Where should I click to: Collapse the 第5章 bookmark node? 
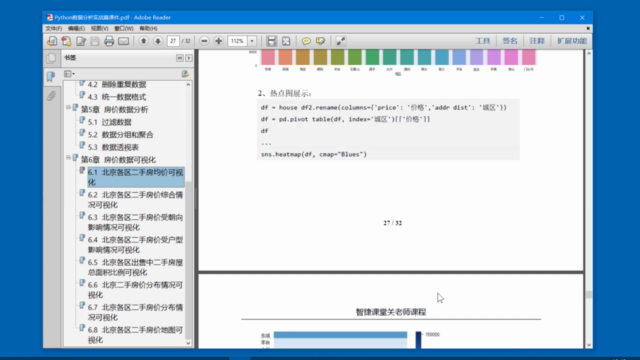[68, 107]
